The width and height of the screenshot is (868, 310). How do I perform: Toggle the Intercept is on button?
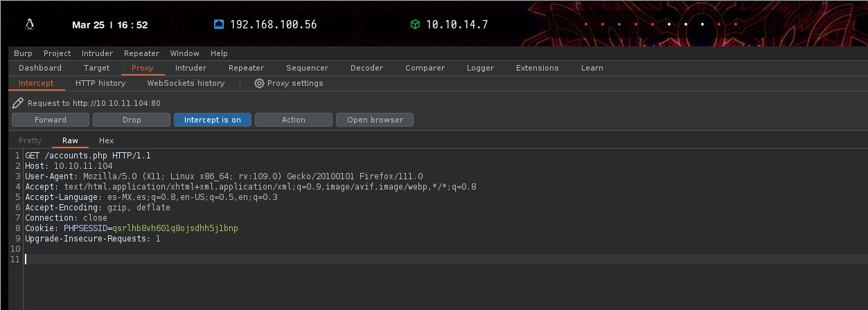[x=212, y=120]
